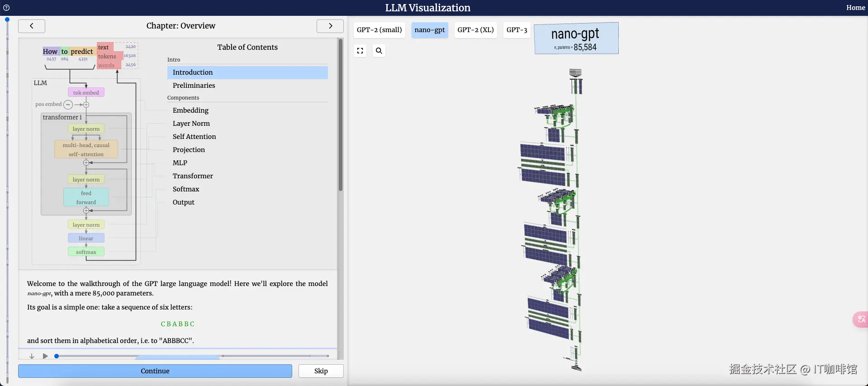Click the first layer norm block in transformer

click(x=86, y=129)
